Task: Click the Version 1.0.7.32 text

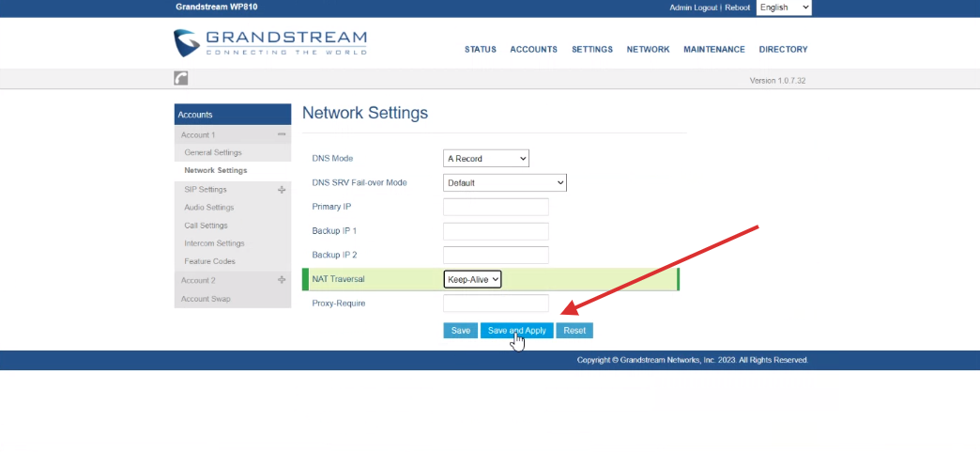Action: (777, 81)
